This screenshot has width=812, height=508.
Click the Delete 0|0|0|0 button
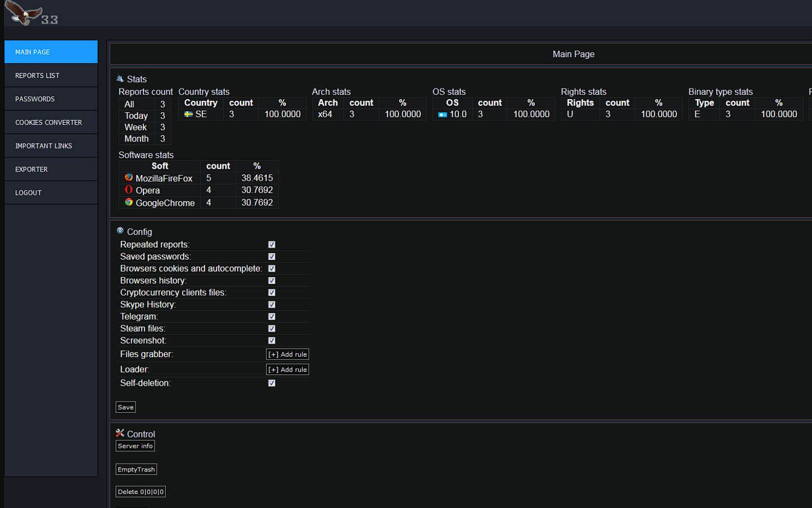pyautogui.click(x=141, y=492)
